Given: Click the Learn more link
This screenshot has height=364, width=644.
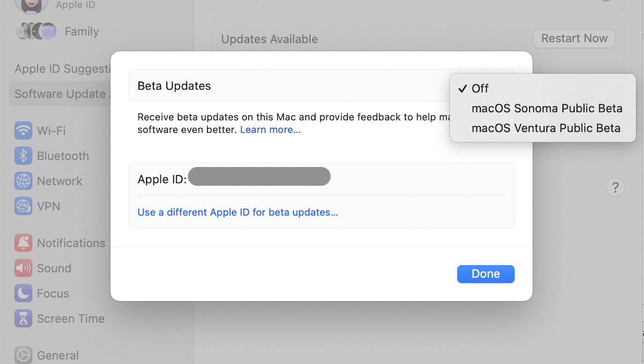Looking at the screenshot, I should [270, 129].
